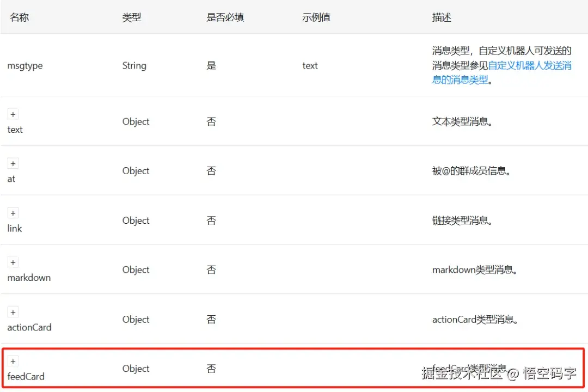
Task: Click the 示例值 column header
Action: [x=316, y=17]
